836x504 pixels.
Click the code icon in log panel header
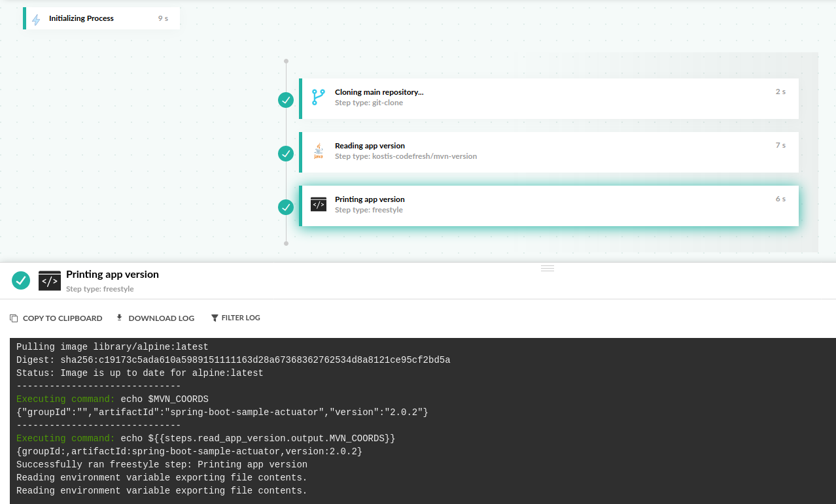tap(50, 280)
